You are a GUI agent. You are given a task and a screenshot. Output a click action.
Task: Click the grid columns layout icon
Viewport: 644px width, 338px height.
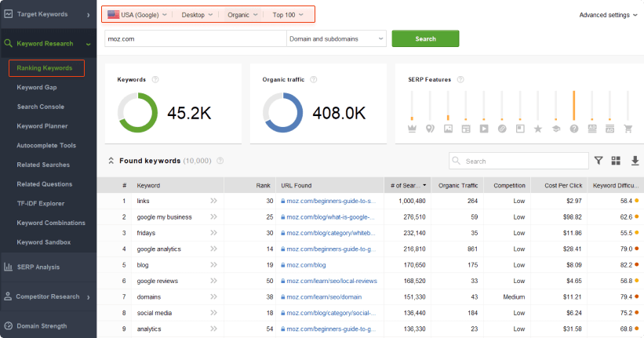pyautogui.click(x=616, y=161)
